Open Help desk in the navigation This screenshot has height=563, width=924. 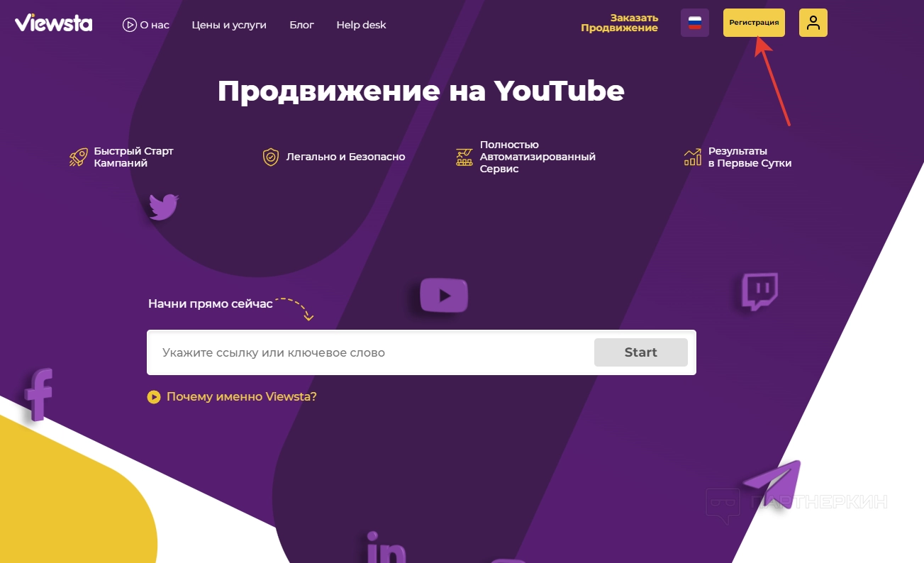[361, 25]
